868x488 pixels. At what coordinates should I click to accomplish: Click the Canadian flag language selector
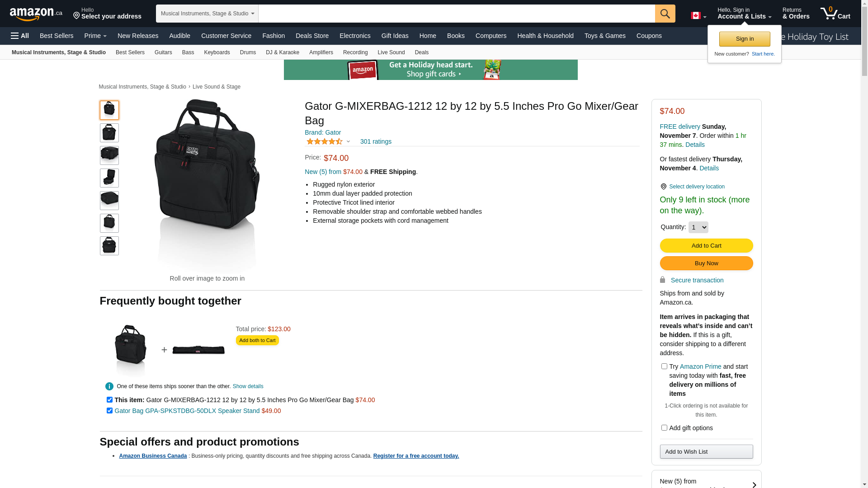pos(698,16)
